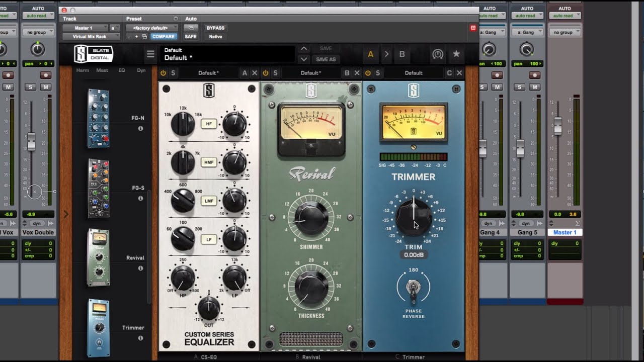Click the Revival SHIMMER knob
Viewport: 644px width, 362px height.
pyautogui.click(x=311, y=217)
